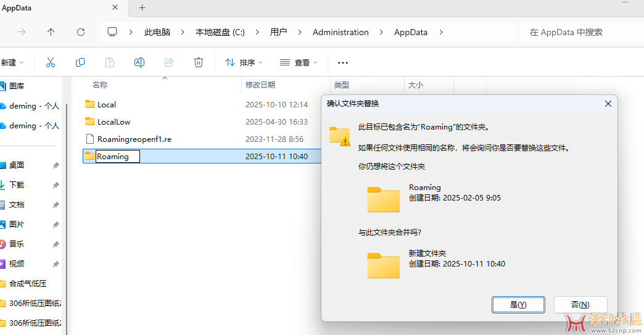This screenshot has width=644, height=335.
Task: Click 是(Y) to confirm folder merge
Action: click(x=518, y=304)
